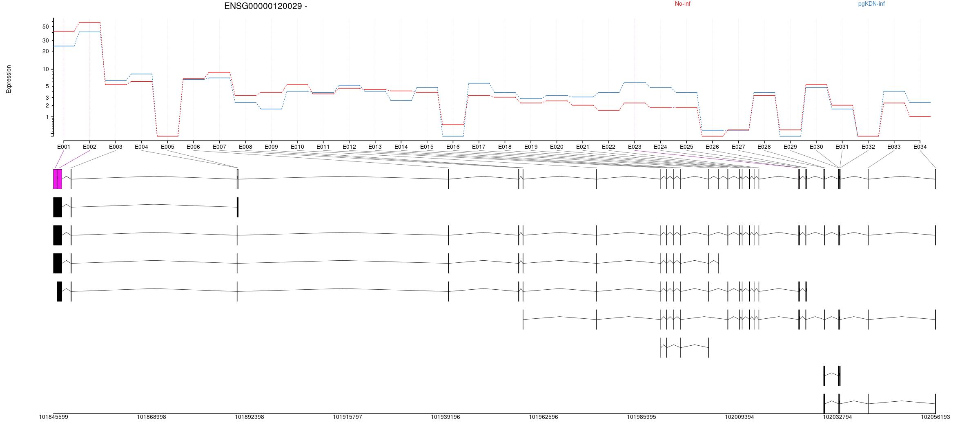Click exon label E004
980x425 pixels.
pyautogui.click(x=141, y=147)
